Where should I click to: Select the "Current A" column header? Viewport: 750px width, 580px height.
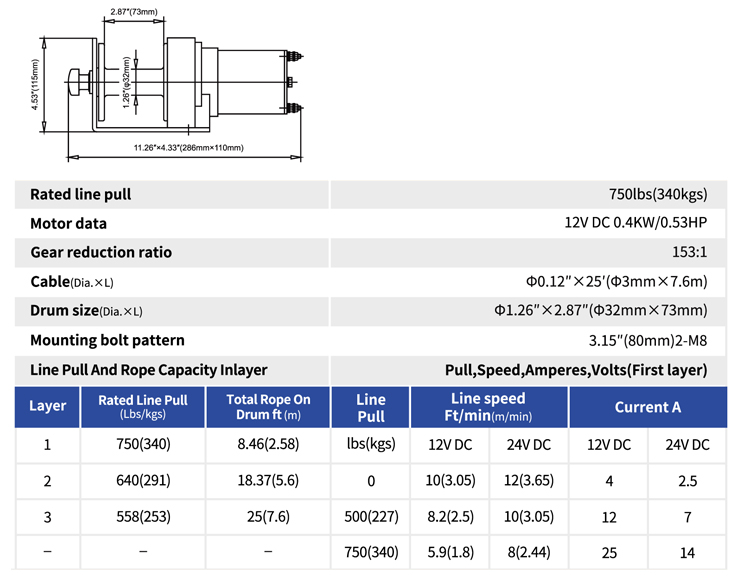click(648, 406)
